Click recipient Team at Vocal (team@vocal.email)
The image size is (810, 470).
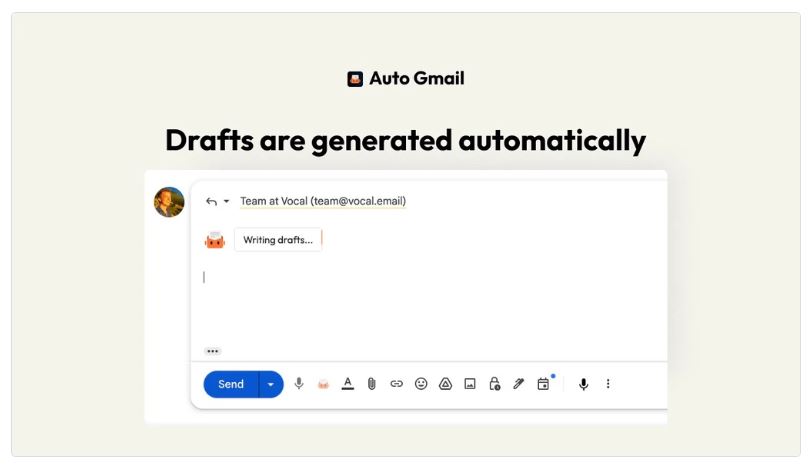point(323,201)
